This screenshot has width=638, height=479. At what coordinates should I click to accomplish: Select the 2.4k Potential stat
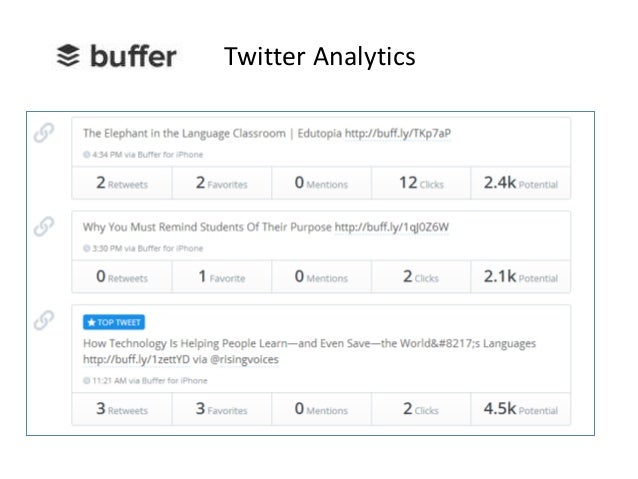pyautogui.click(x=520, y=183)
